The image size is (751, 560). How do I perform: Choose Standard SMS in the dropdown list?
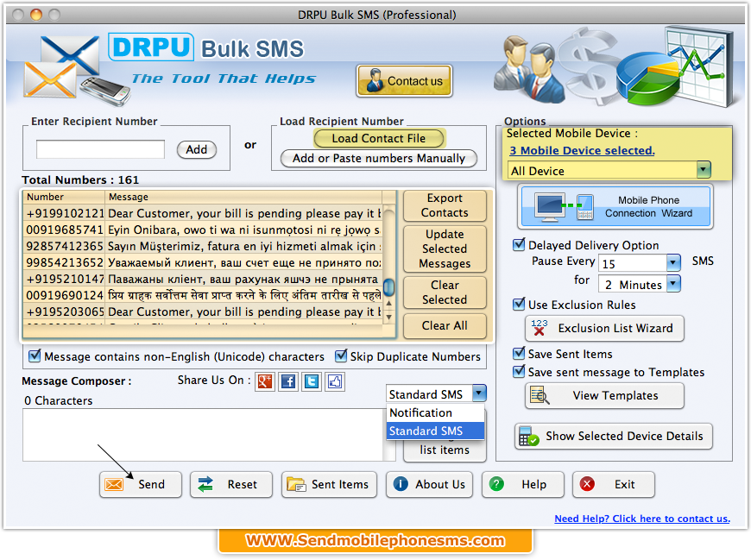(435, 431)
